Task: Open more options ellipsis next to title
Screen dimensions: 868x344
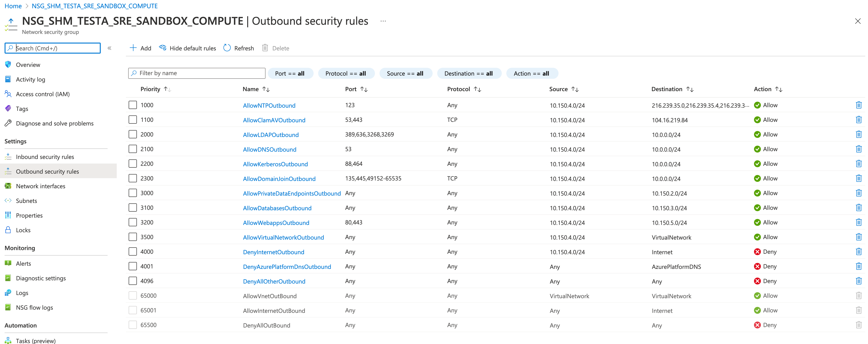Action: 383,21
